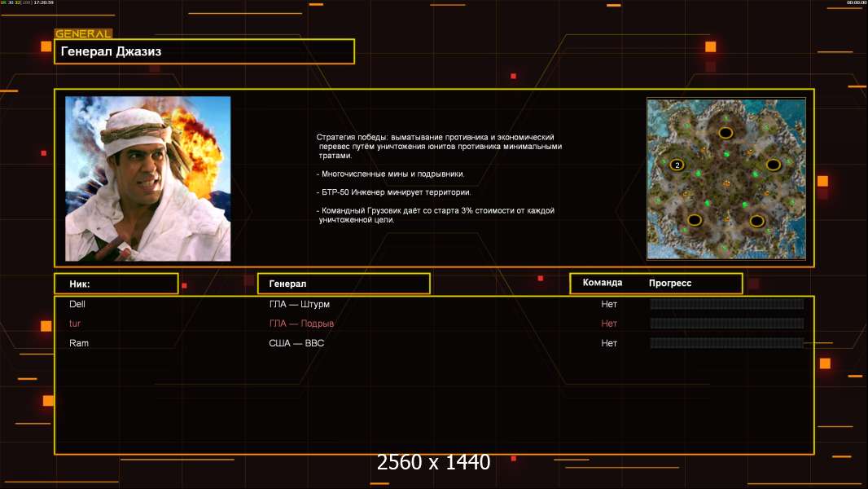Select the highlighted player tur

point(75,324)
